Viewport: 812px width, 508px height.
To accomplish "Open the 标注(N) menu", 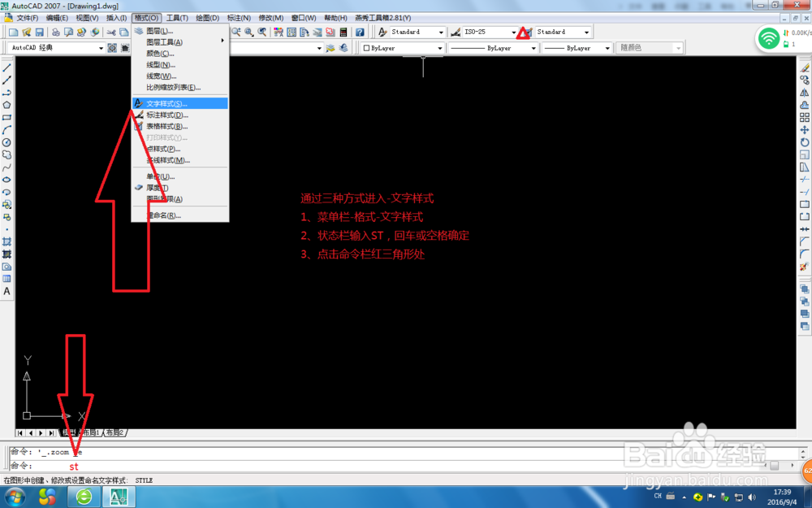I will coord(239,18).
